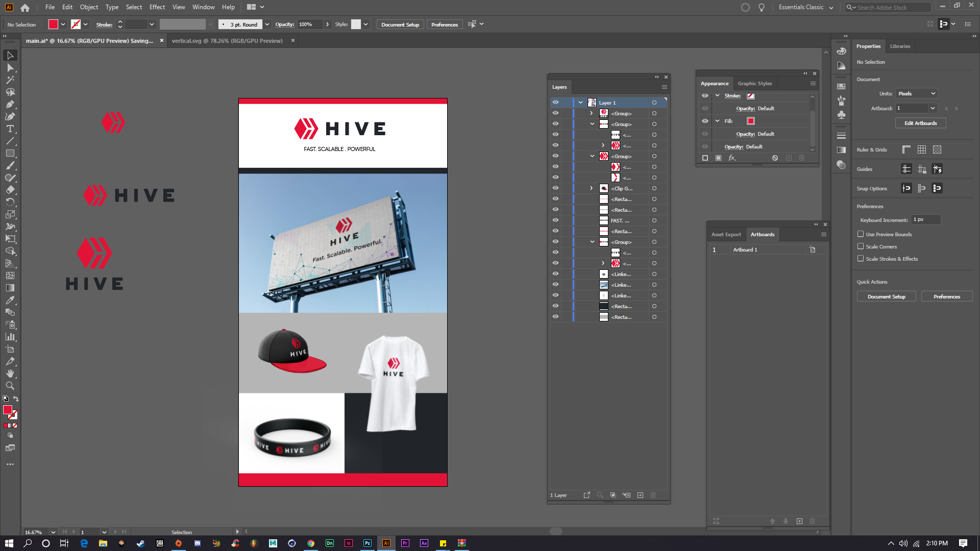Select the Magic Wand tool

tap(10, 80)
